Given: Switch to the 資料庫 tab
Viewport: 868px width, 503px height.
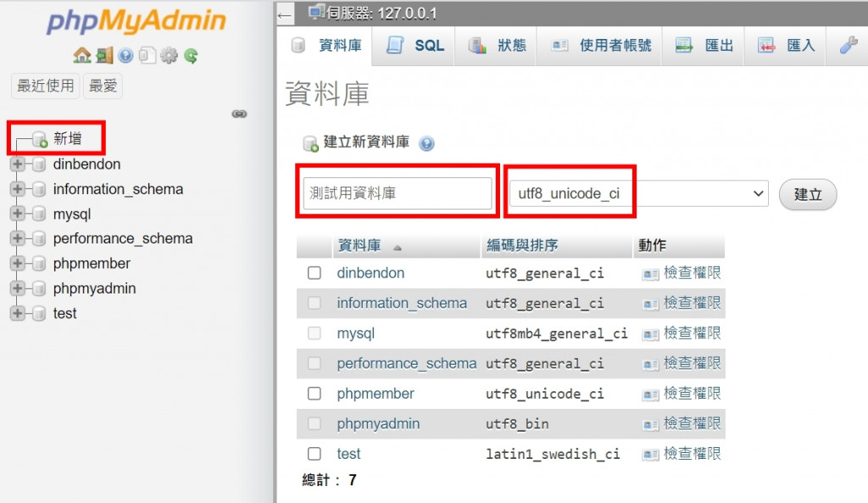Looking at the screenshot, I should pyautogui.click(x=326, y=46).
